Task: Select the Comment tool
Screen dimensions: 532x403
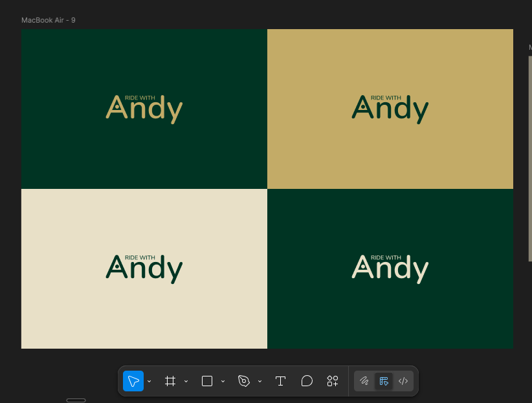Action: pos(307,381)
